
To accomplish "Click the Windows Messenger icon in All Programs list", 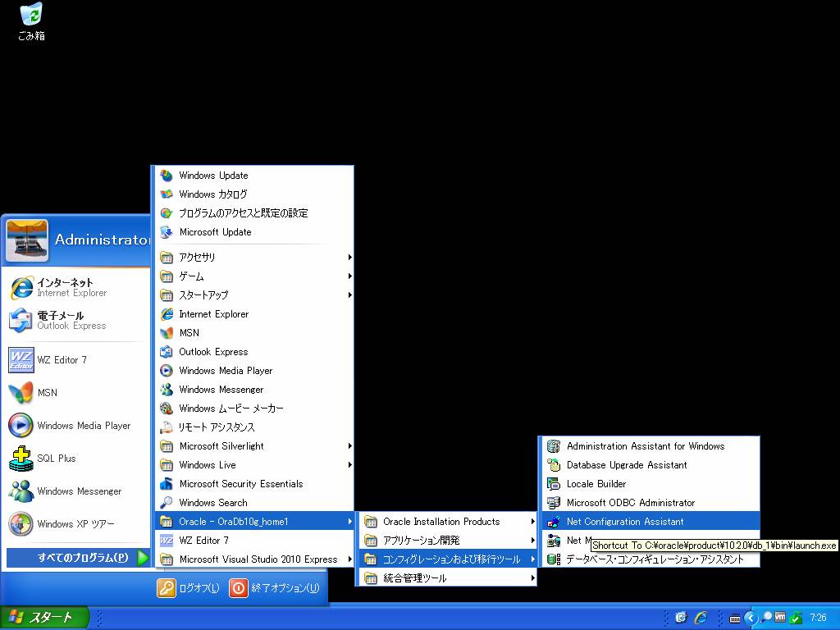I will (x=167, y=390).
